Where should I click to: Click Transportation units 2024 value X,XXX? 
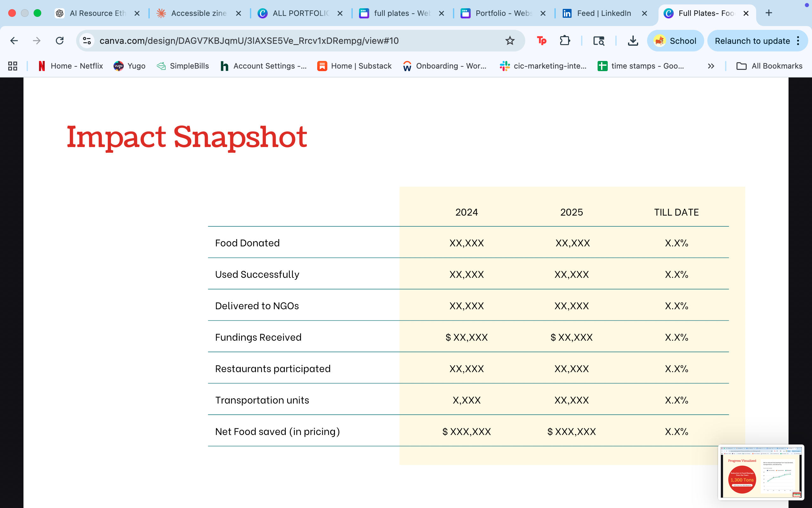tap(466, 400)
